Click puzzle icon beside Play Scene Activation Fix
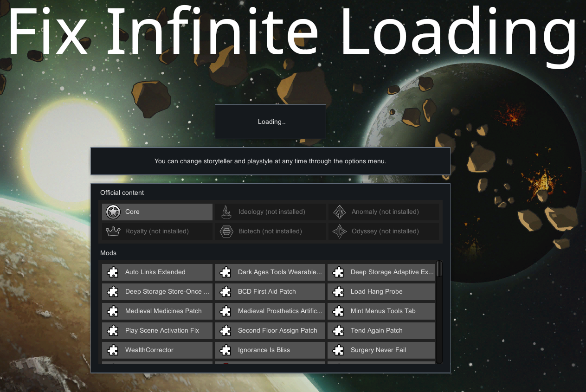586x392 pixels. 112,331
